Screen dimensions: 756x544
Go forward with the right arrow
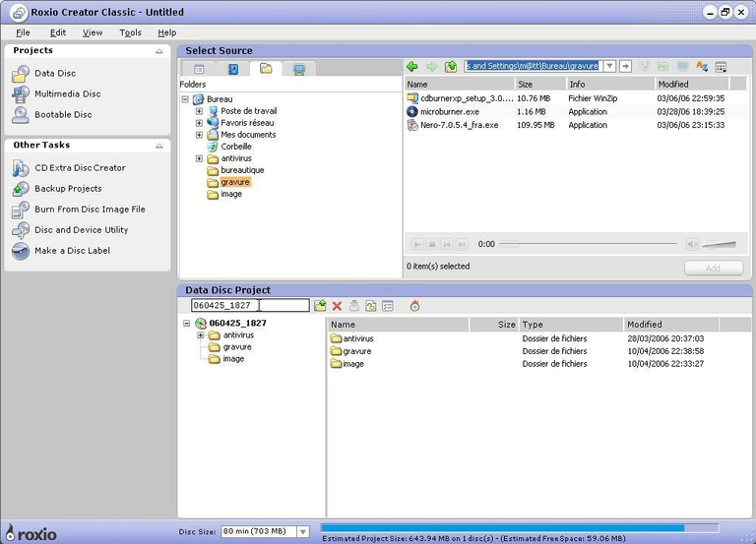click(431, 66)
